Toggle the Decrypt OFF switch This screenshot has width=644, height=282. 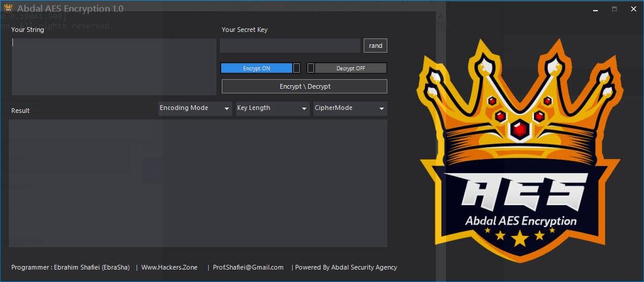coord(347,68)
